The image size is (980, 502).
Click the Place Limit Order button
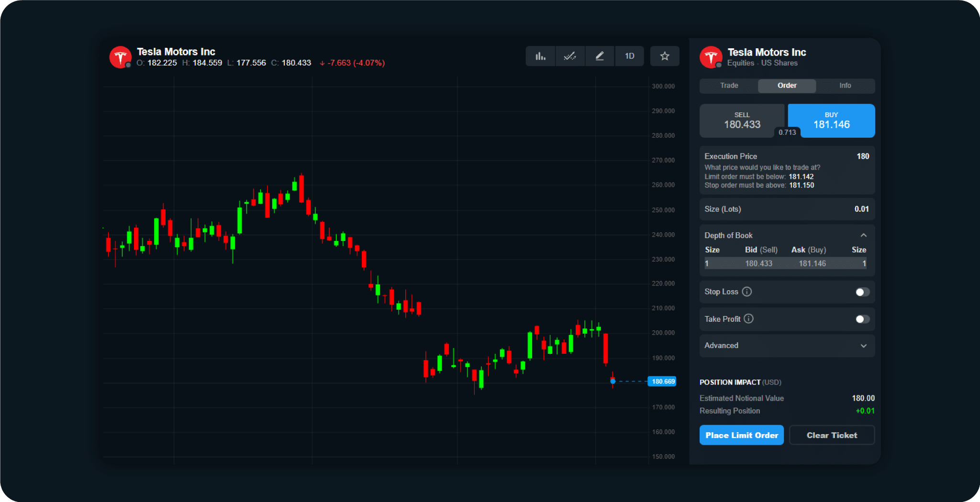click(741, 435)
